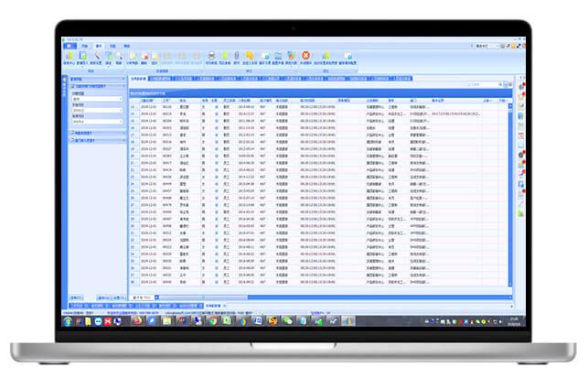This screenshot has height=378, width=588.
Task: Open the blue application menu button
Action: tap(71, 44)
